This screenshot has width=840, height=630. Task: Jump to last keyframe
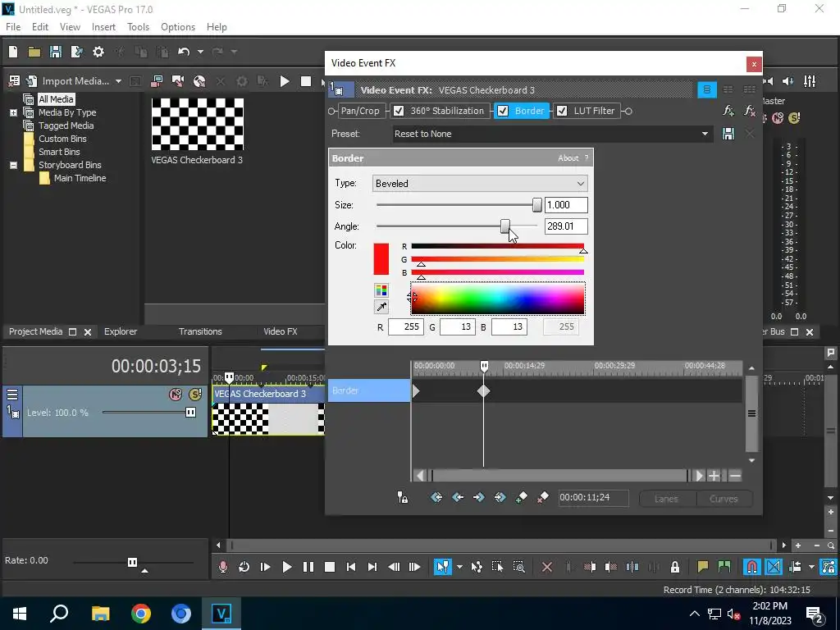click(500, 498)
